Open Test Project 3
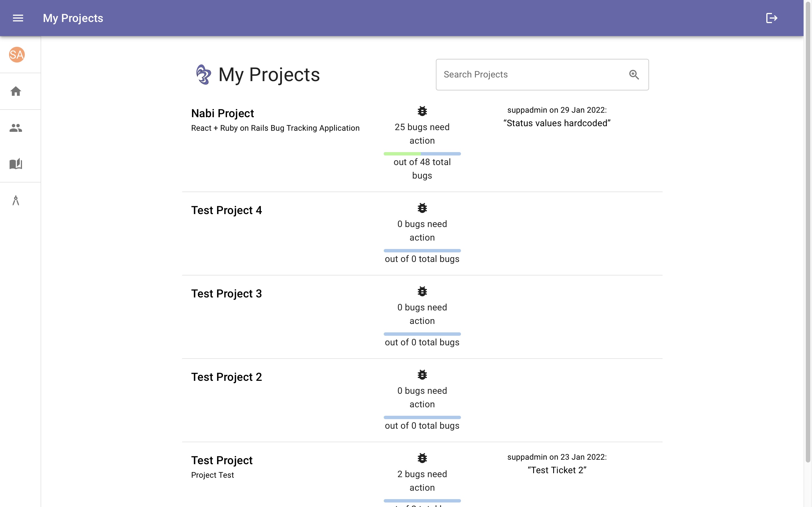Screen dimensions: 812x507 pyautogui.click(x=226, y=293)
